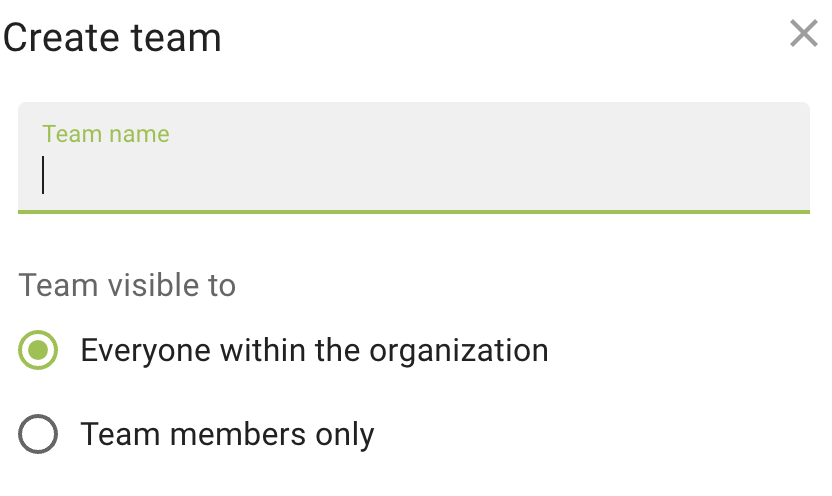
Task: Click the empty gray radio circle
Action: click(x=38, y=435)
